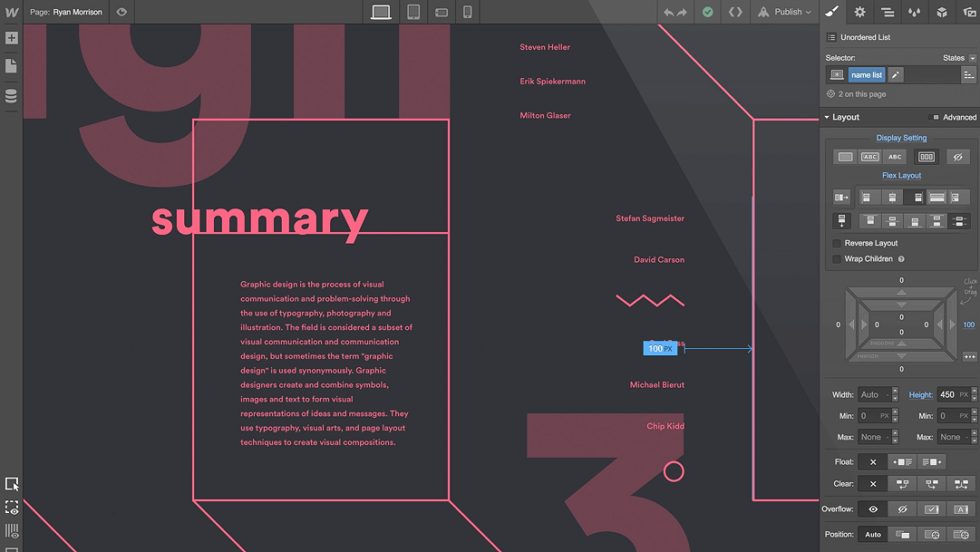Open the Page: Ryan Morrison selector
This screenshot has height=552, width=980.
pyautogui.click(x=66, y=12)
